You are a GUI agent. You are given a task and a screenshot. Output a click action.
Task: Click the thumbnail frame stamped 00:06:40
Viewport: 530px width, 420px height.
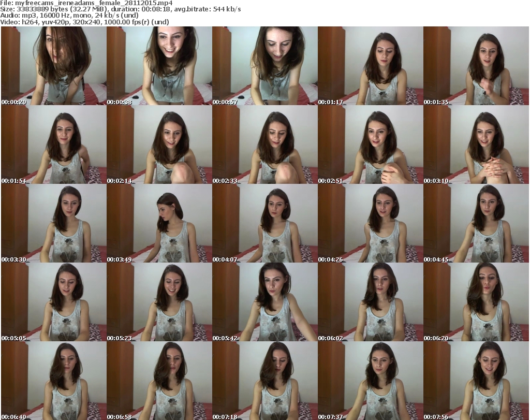(x=54, y=381)
